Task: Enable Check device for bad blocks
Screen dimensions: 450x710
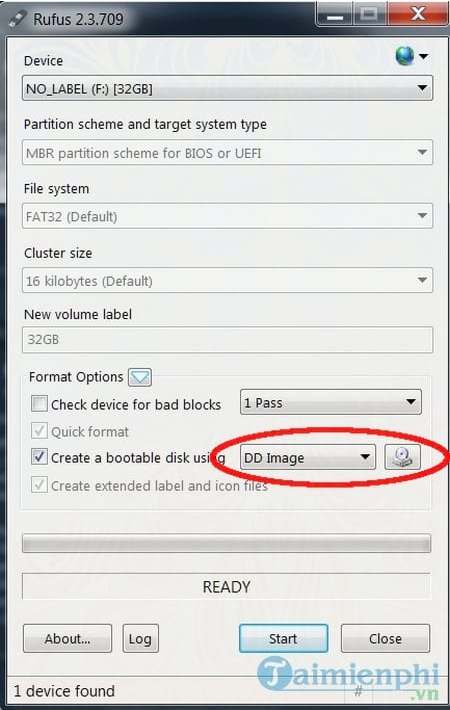Action: click(39, 403)
